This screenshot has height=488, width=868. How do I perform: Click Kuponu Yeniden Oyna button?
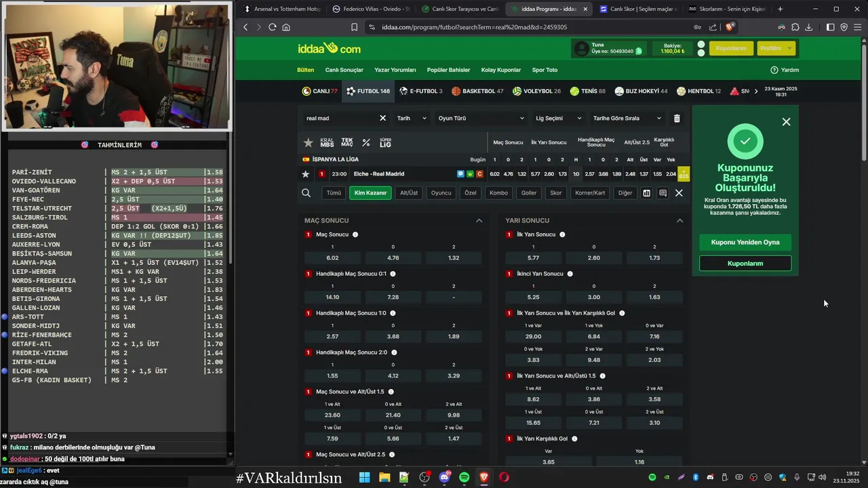tap(745, 242)
